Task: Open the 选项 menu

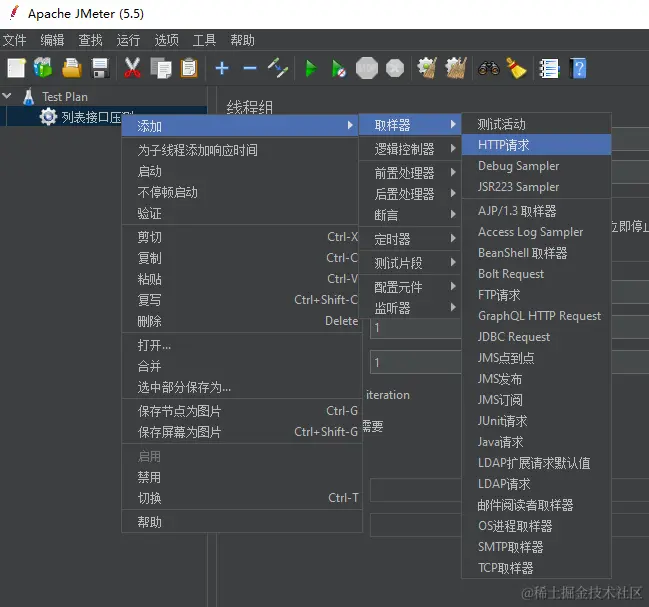Action: (x=166, y=40)
